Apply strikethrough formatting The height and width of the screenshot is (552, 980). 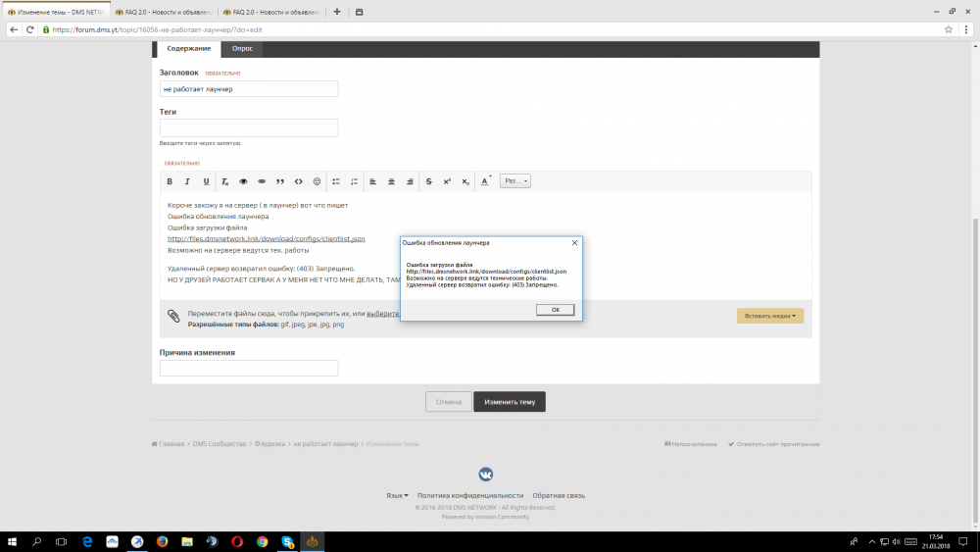coord(428,181)
